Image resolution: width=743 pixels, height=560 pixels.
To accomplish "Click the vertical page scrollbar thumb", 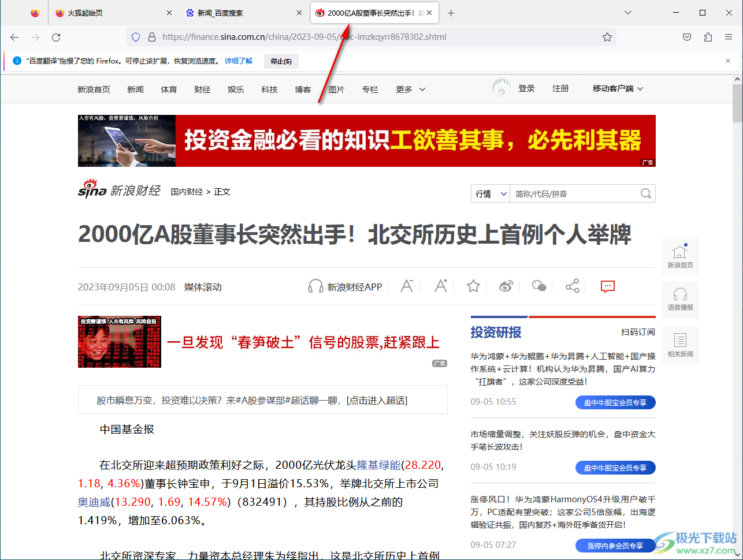I will pyautogui.click(x=737, y=103).
